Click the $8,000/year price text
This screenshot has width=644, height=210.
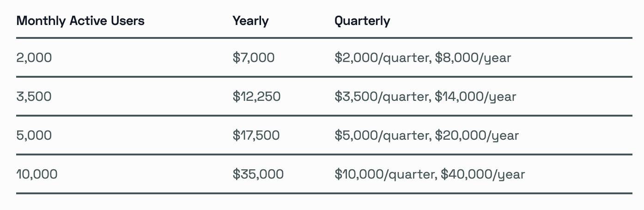[473, 58]
